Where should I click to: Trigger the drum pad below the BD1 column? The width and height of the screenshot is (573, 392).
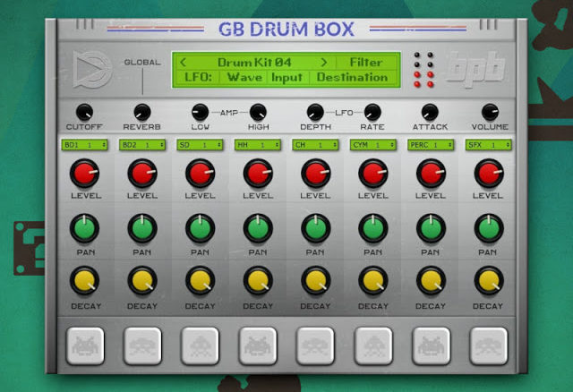click(85, 345)
